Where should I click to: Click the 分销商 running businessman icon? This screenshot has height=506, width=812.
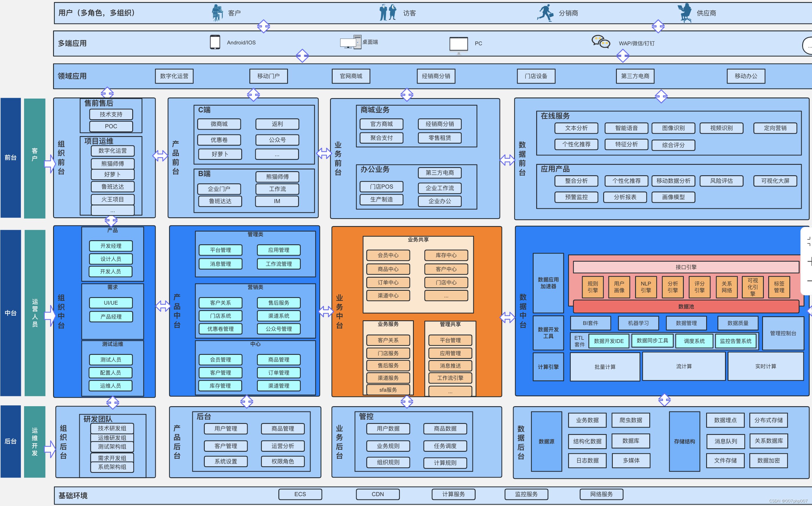click(x=545, y=13)
